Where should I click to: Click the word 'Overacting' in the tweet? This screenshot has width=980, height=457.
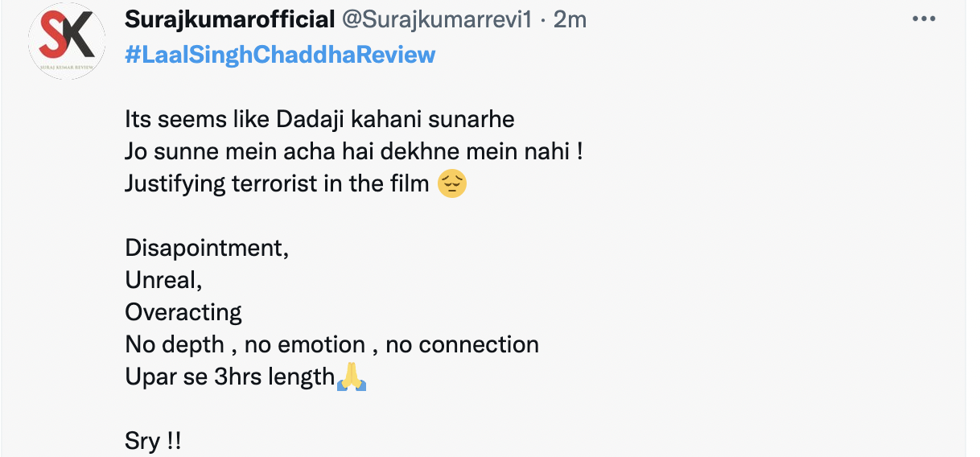coord(183,312)
